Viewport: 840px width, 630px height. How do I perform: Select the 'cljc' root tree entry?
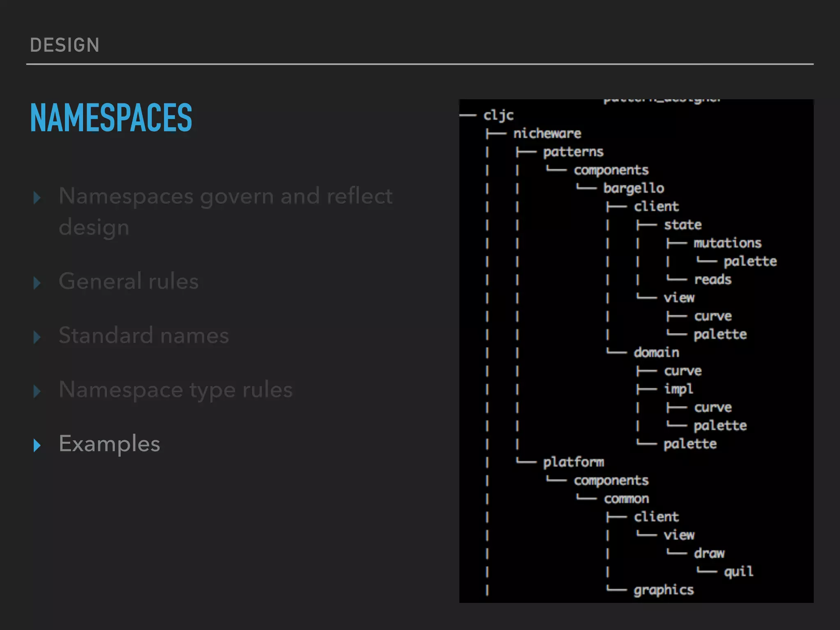coord(498,116)
